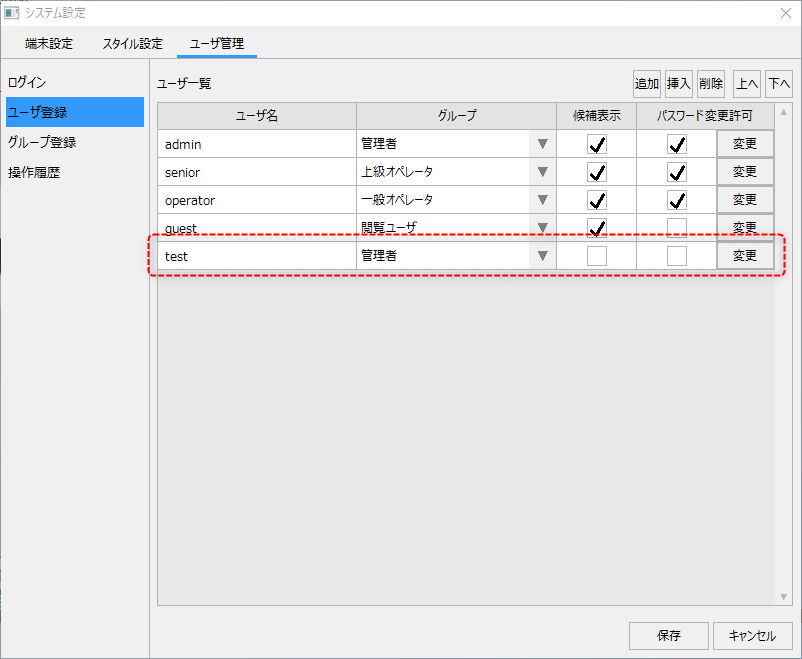This screenshot has width=802, height=659.
Task: Enable password change permission for guest
Action: tap(677, 227)
